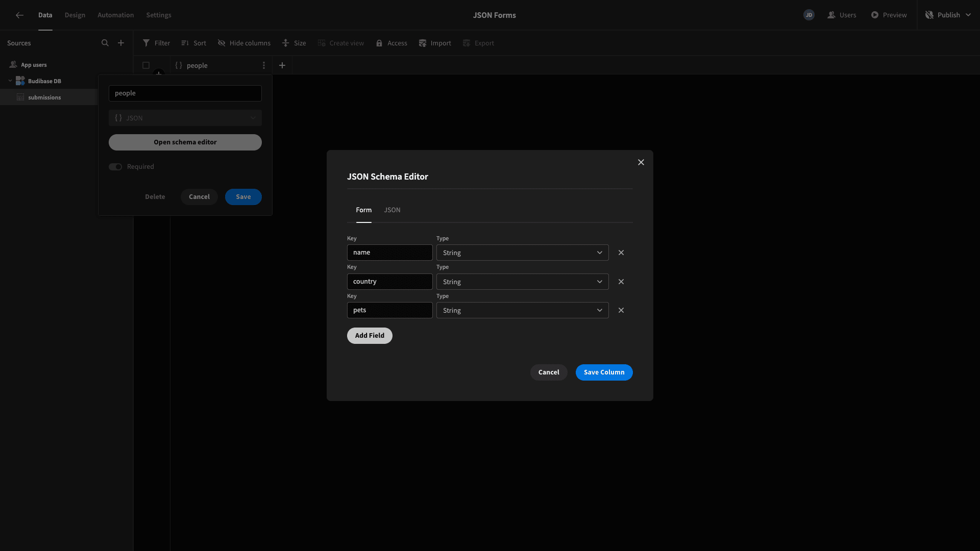
Task: Open the Users button
Action: [842, 15]
